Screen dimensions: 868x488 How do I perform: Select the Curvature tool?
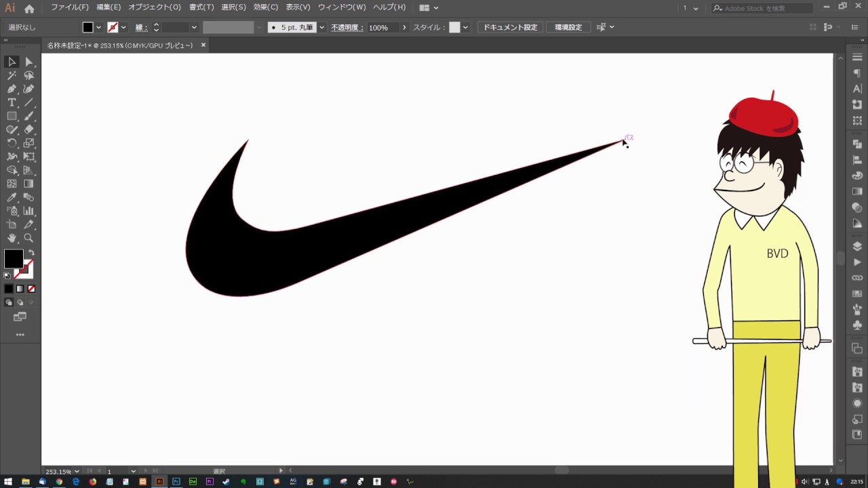(x=28, y=89)
